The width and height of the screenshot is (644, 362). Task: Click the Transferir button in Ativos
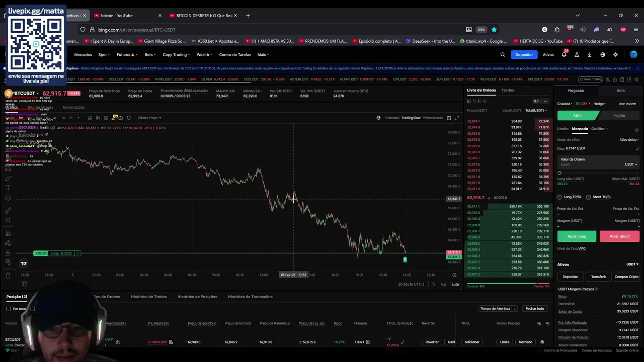pyautogui.click(x=598, y=277)
